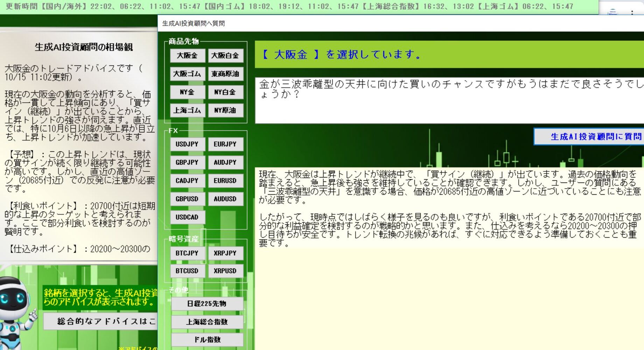
Task: Select the XRPUSD crypto button
Action: coord(225,271)
